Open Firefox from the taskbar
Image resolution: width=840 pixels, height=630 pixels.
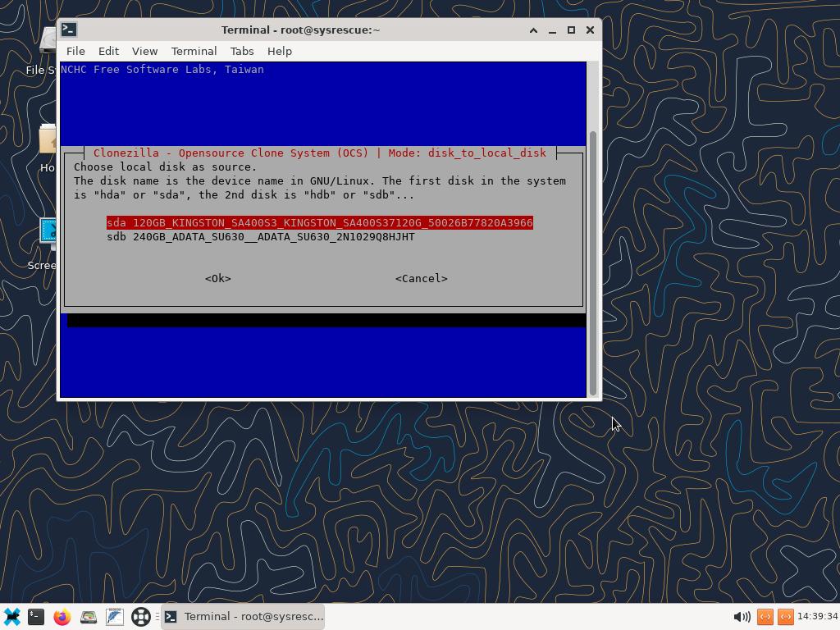62,616
